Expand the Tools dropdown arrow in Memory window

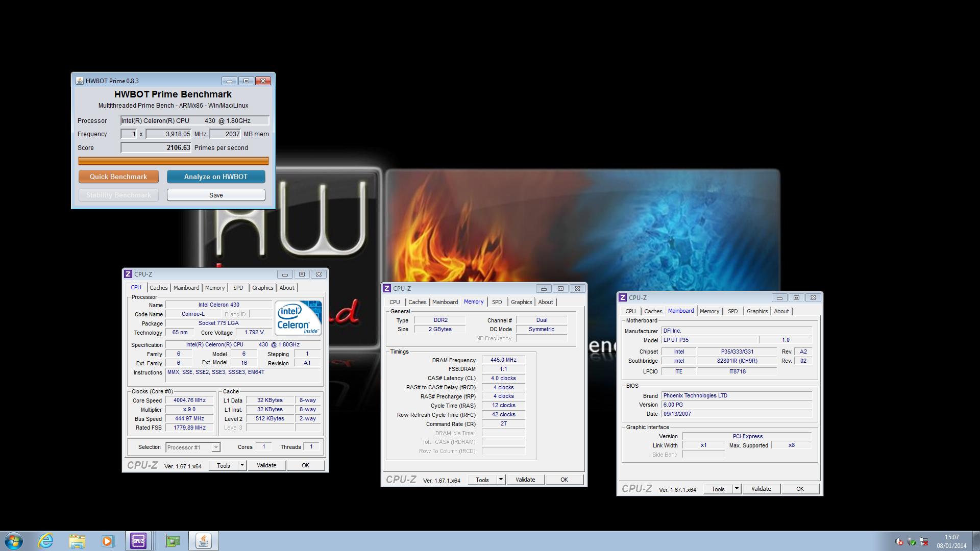coord(501,480)
